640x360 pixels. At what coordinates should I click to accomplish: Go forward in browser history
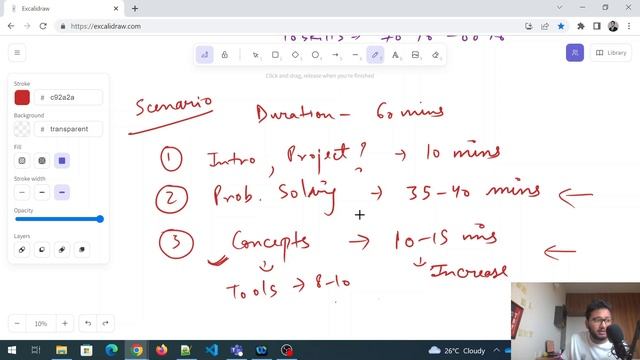coord(27,26)
